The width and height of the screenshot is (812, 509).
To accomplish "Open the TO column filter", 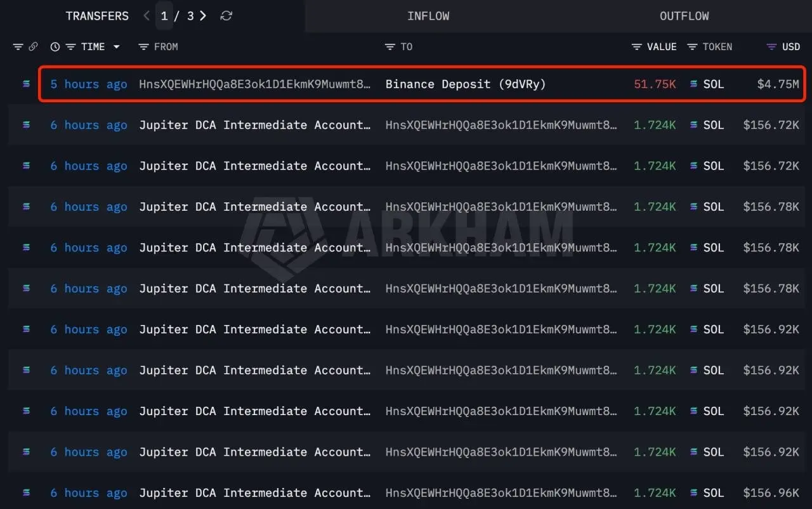I will pyautogui.click(x=390, y=47).
